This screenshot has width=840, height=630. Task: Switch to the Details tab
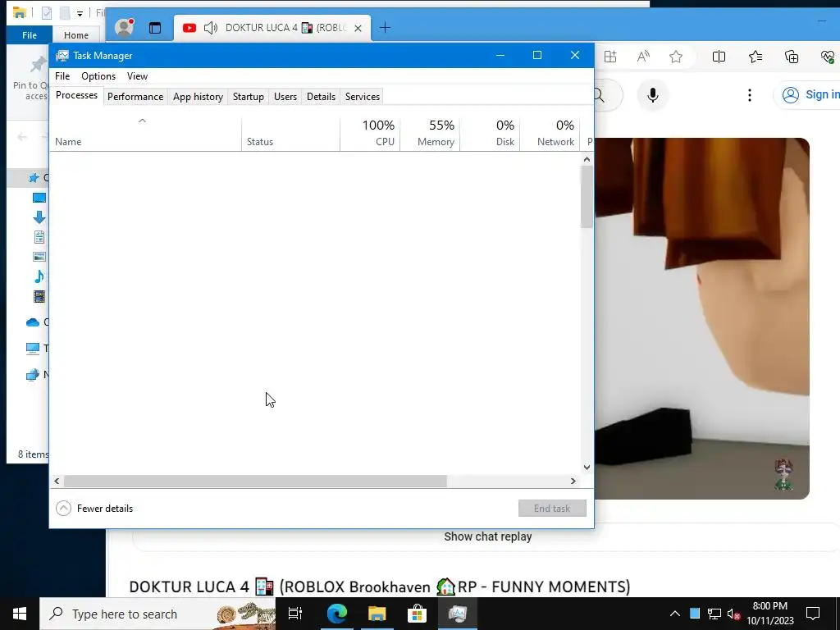pos(321,97)
